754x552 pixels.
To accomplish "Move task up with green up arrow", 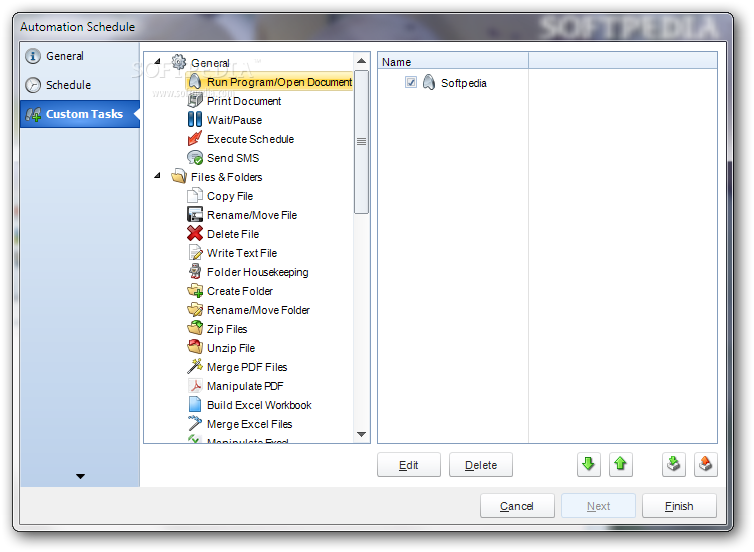I will tap(620, 464).
